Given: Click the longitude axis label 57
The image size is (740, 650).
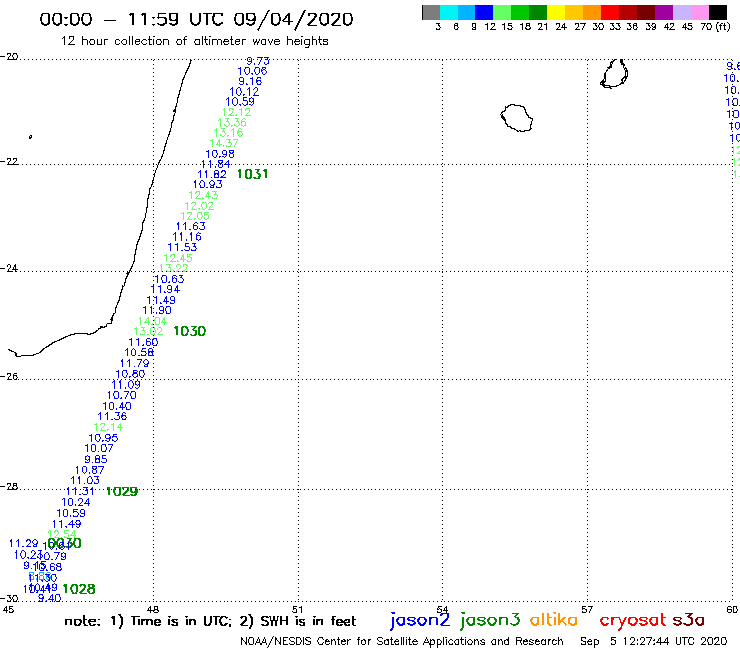Looking at the screenshot, I should 587,609.
